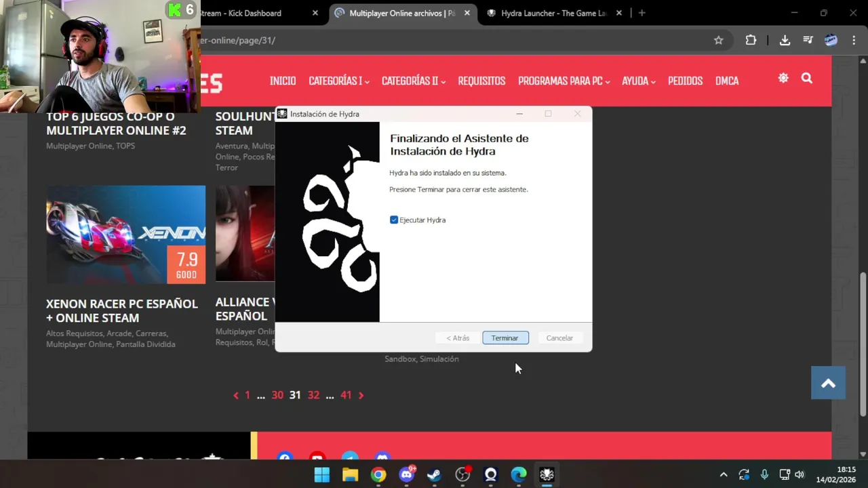This screenshot has width=868, height=488.
Task: Open TOP 6 JUEGOS CO-OP post link
Action: pyautogui.click(x=116, y=123)
